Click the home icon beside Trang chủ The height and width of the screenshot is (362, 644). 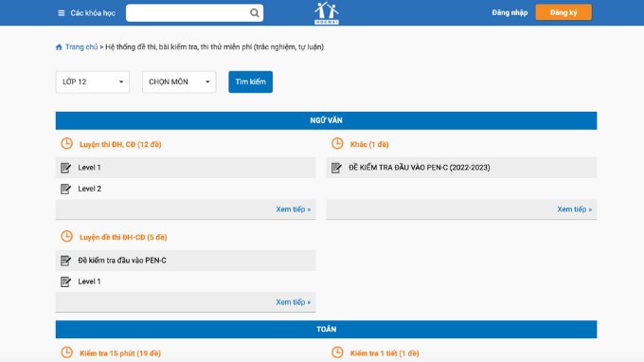59,47
